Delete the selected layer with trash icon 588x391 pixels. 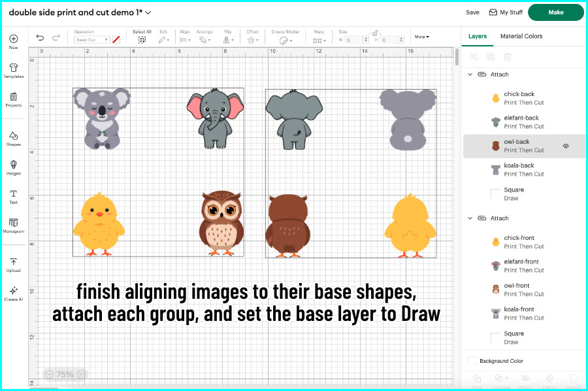pyautogui.click(x=508, y=57)
